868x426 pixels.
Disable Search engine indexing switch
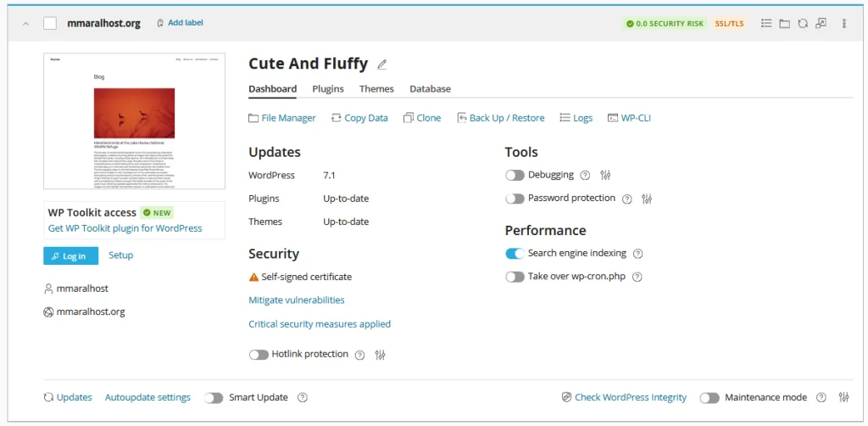(x=515, y=253)
